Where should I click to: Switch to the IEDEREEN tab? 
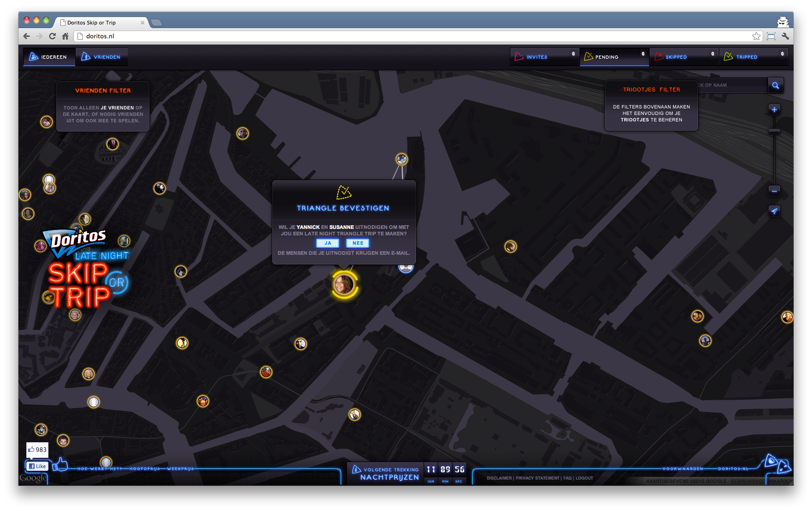[x=49, y=57]
